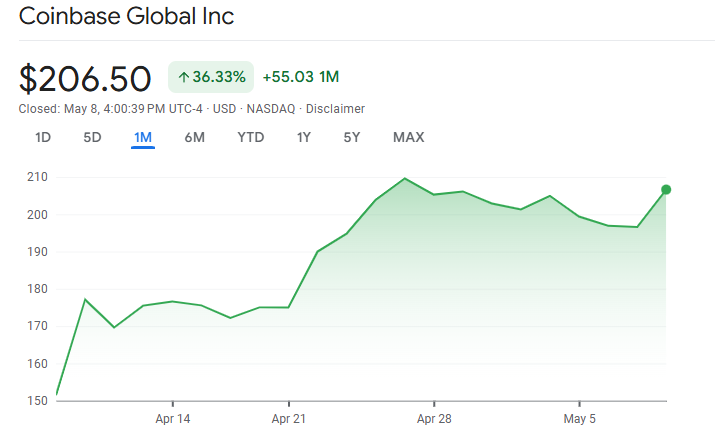715x446 pixels.
Task: Click the Apr 21 axis marker
Action: click(x=288, y=418)
